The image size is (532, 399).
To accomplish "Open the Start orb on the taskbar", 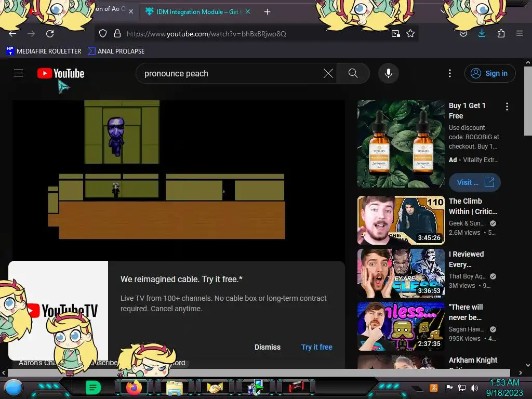I will tap(14, 388).
